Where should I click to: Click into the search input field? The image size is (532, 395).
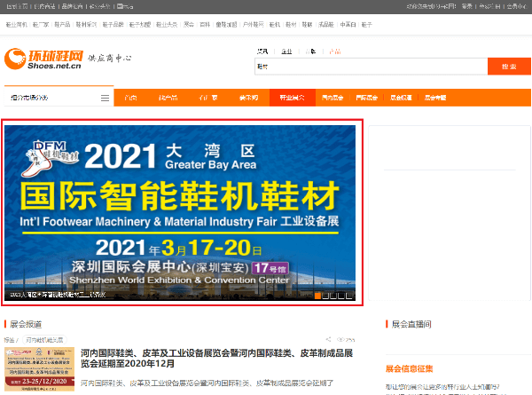click(372, 67)
